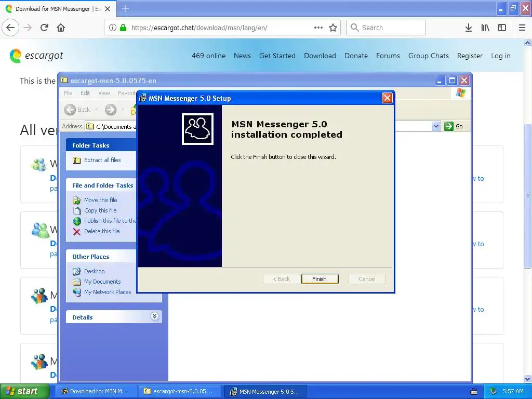Click the network tray icon beside the clock
The width and height of the screenshot is (532, 399).
coord(494,391)
